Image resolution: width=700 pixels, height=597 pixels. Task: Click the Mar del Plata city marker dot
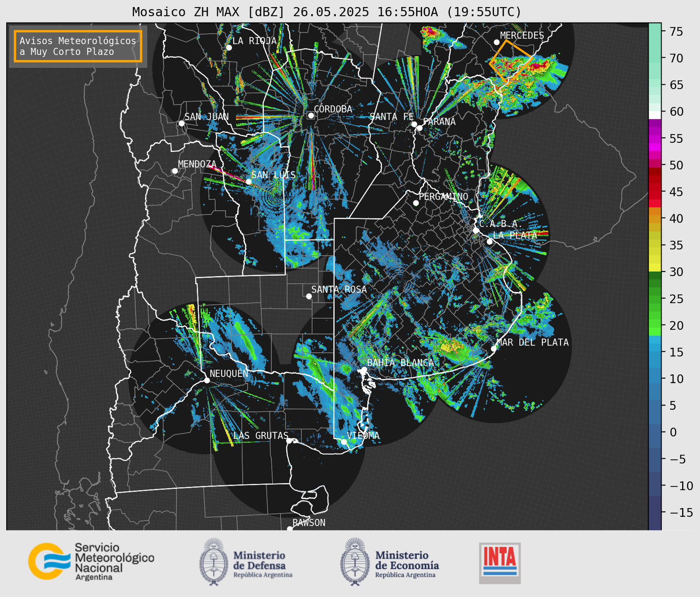(x=493, y=348)
